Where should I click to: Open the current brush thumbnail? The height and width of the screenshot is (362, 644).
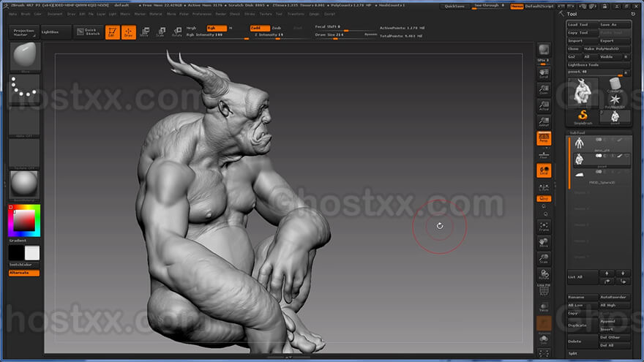(25, 56)
